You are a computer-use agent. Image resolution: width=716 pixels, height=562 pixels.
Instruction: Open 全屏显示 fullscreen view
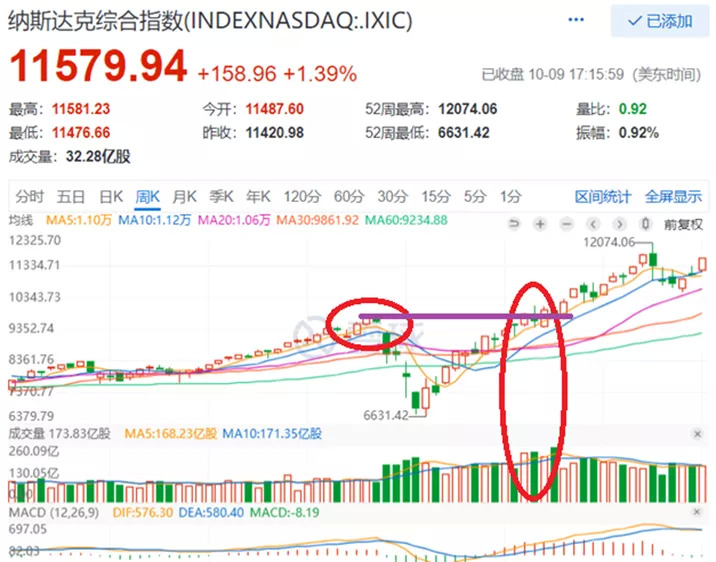coord(673,197)
